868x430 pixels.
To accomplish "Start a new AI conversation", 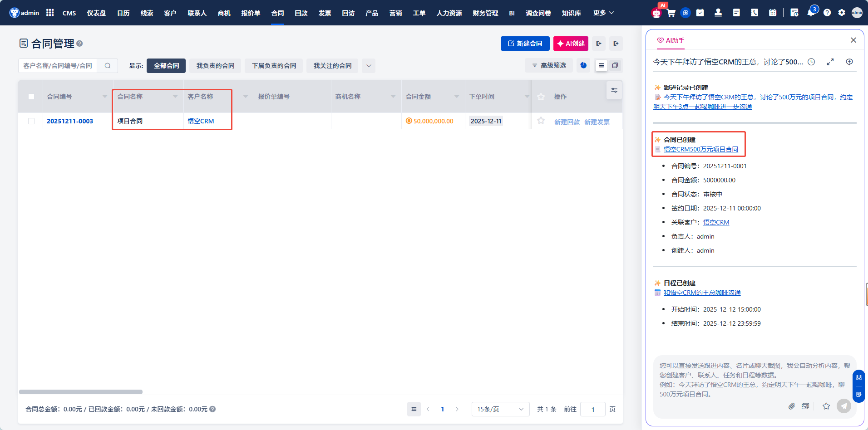I will click(849, 62).
